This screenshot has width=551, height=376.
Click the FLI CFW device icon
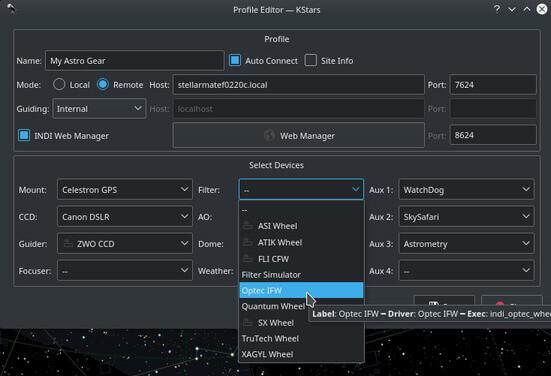click(x=248, y=259)
